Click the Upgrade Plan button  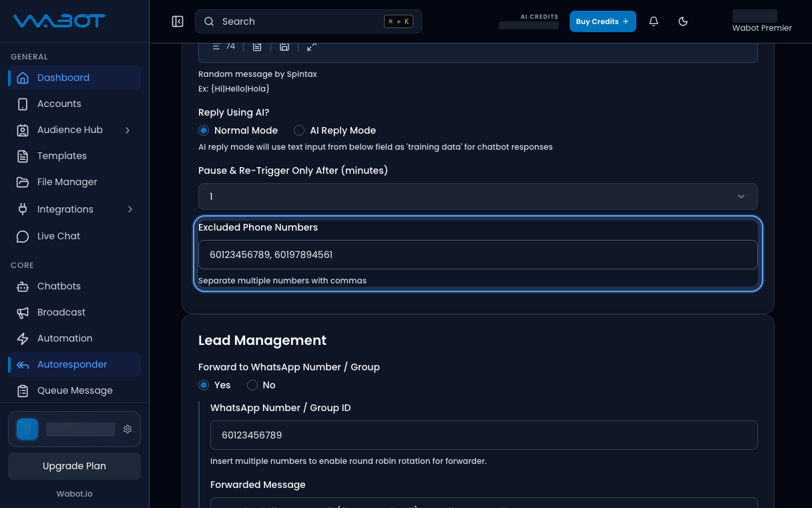point(74,466)
